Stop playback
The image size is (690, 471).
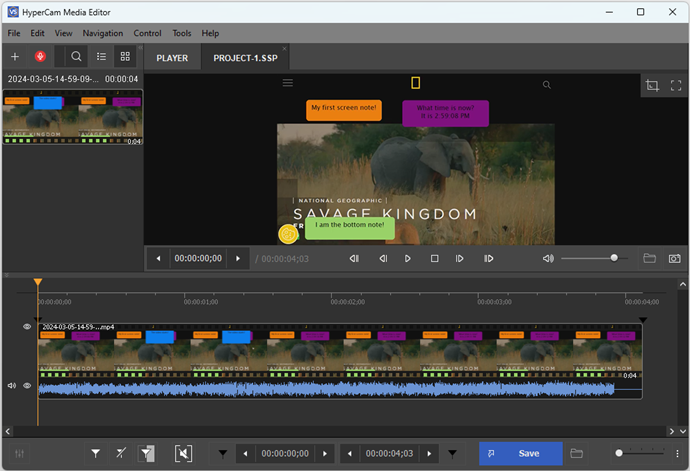434,258
